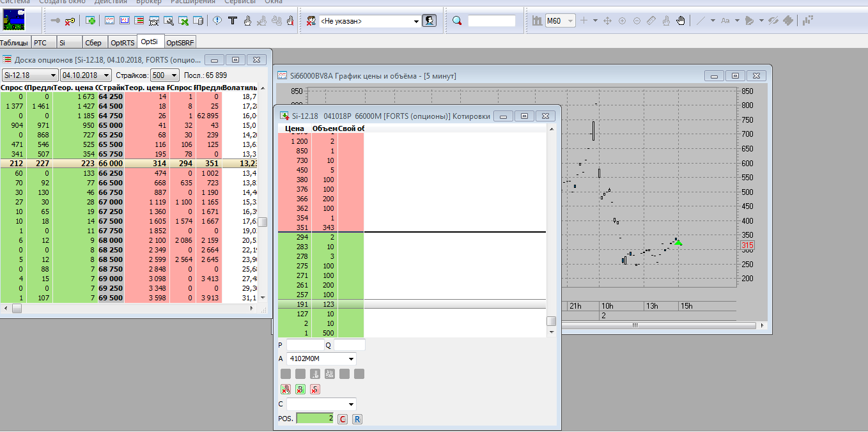Select the 66 000 strike row in options board
Screen dimensions: 868x432
[x=111, y=164]
